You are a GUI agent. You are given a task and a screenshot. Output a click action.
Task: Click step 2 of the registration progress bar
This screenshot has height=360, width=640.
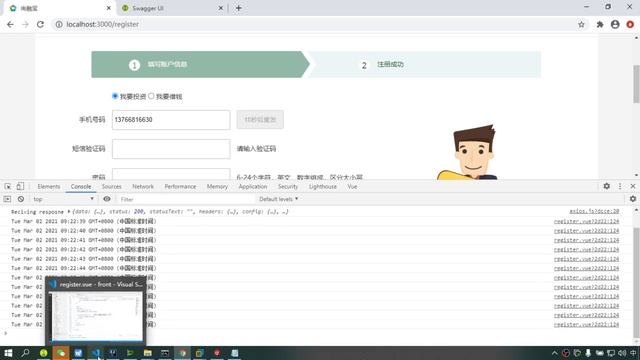(x=424, y=64)
